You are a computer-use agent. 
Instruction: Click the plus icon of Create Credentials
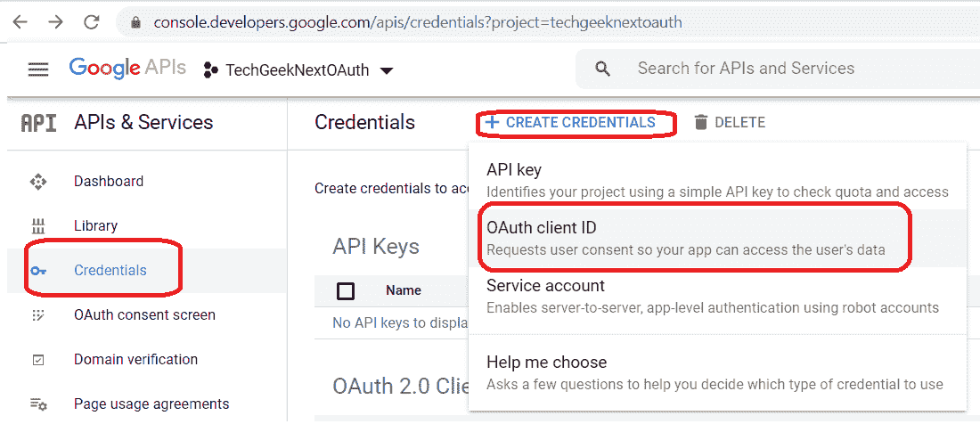coord(493,122)
